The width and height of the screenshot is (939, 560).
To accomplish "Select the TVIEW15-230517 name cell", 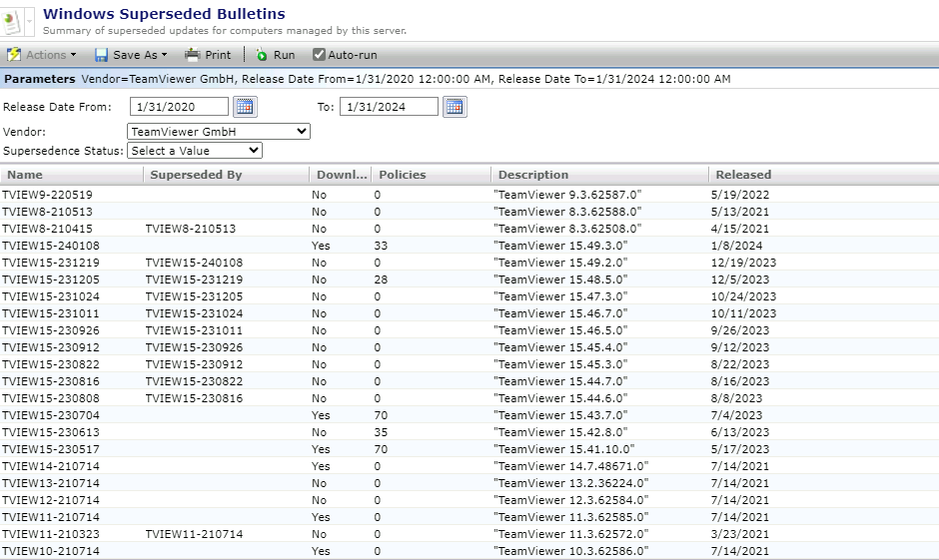I will coord(51,449).
